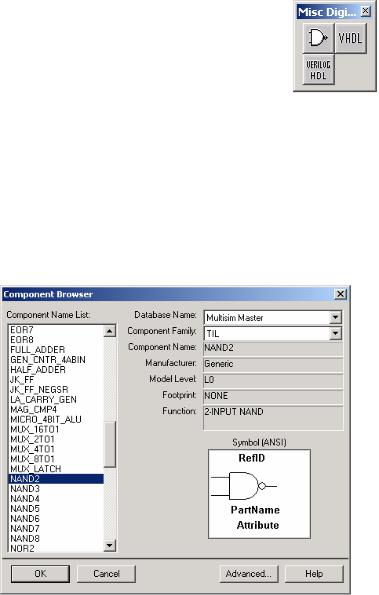The height and width of the screenshot is (595, 379).
Task: Select MUX_16TO1 in the component list
Action: (x=56, y=429)
